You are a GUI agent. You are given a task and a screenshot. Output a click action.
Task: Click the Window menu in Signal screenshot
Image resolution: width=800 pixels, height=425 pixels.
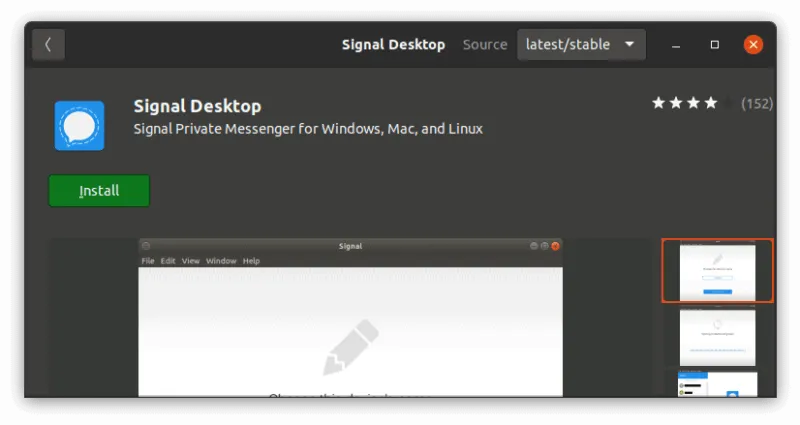click(221, 261)
